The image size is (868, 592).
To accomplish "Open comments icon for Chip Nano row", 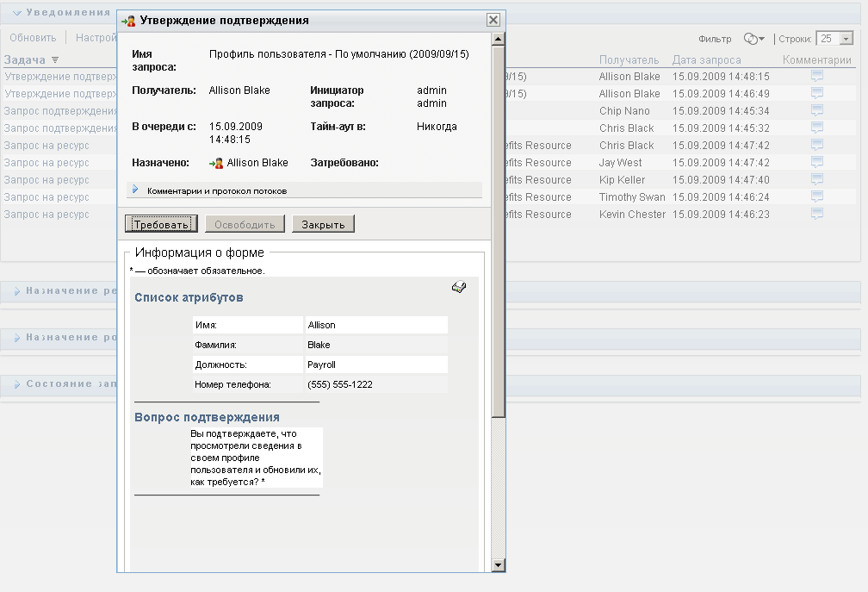I will pos(816,110).
